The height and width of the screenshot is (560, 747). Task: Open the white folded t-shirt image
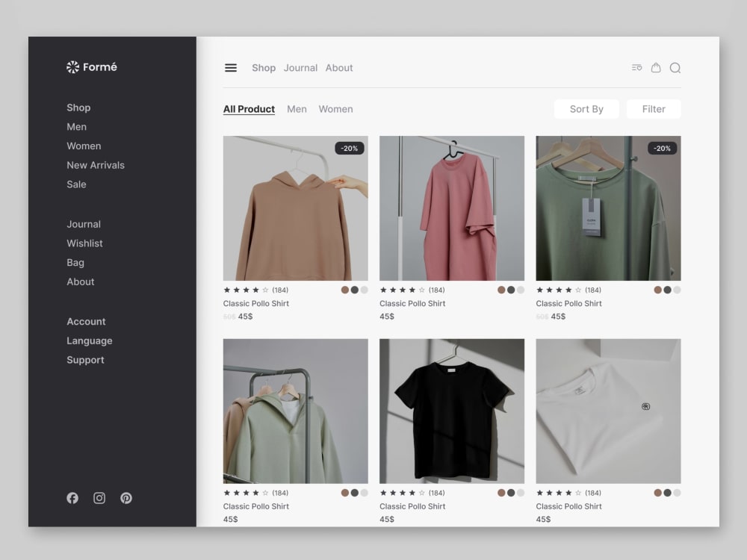coord(608,411)
